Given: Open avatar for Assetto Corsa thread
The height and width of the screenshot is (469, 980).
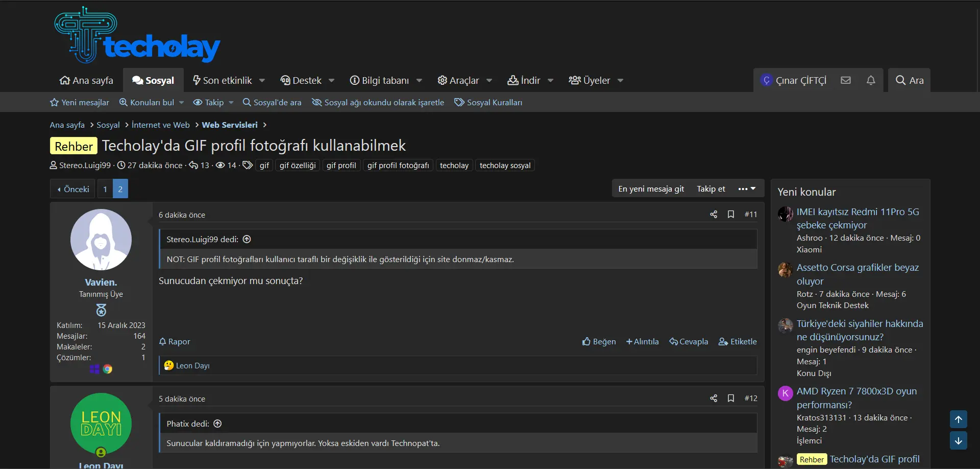Looking at the screenshot, I should [786, 270].
